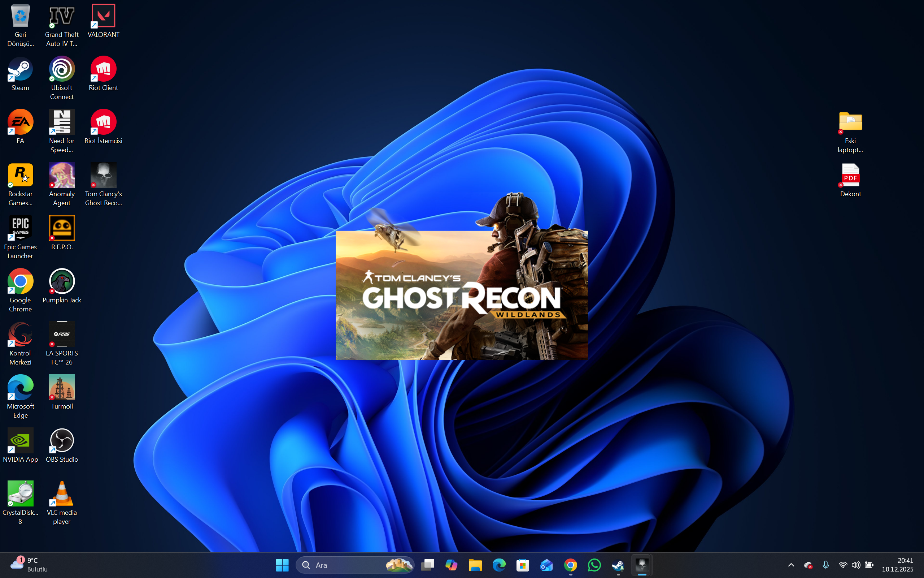Select Tom Clancy's Ghost Recon desktop icon
Screen dimensions: 924x578
[103, 185]
